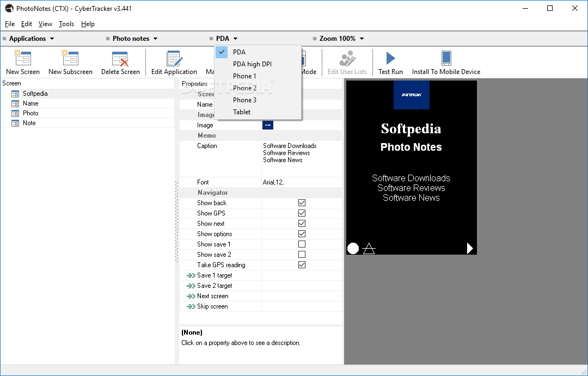The image size is (588, 376).
Task: Click the Save 2 target arrow icon
Action: [191, 286]
